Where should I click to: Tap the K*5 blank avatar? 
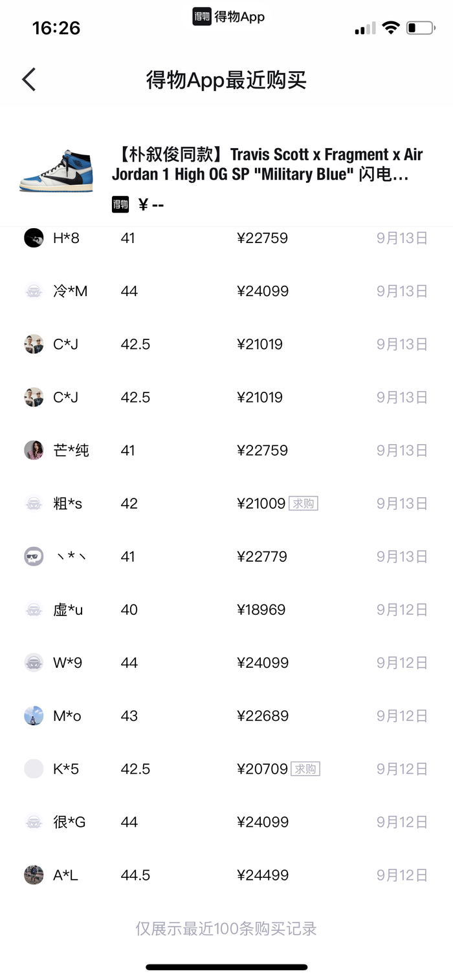[x=34, y=769]
